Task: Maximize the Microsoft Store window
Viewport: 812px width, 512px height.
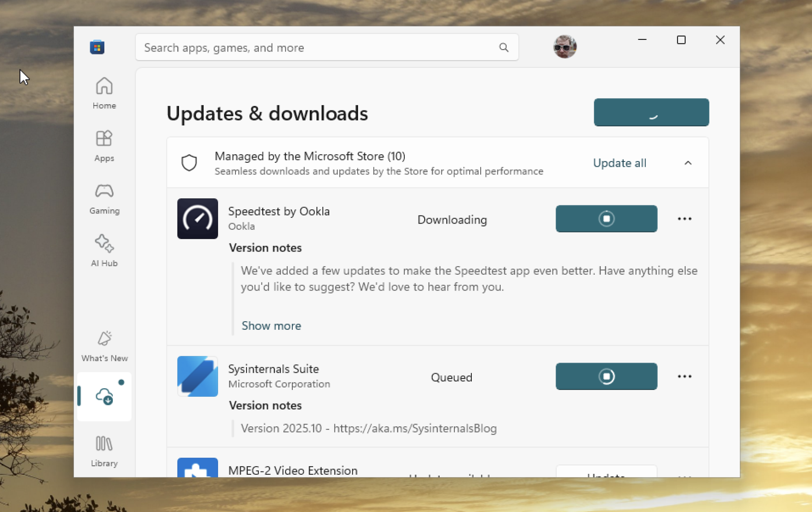Action: [x=681, y=40]
